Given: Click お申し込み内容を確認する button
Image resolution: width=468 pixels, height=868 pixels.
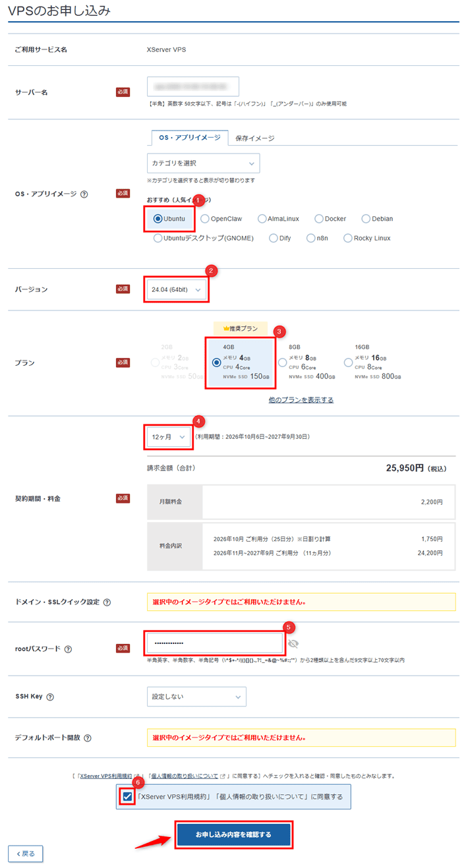Looking at the screenshot, I should (x=233, y=834).
